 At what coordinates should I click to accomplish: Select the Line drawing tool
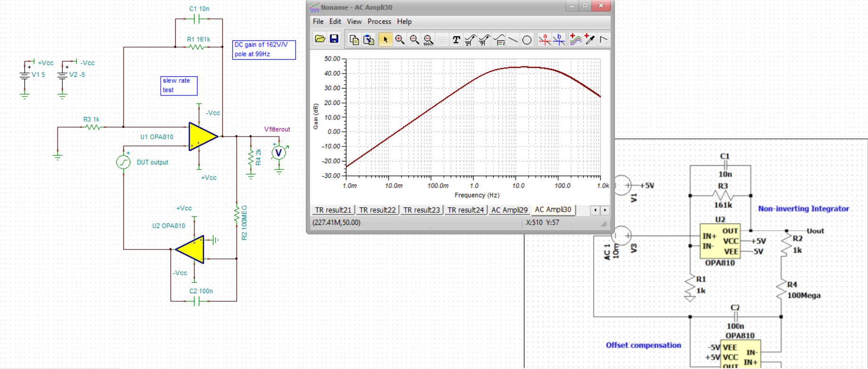coord(513,40)
